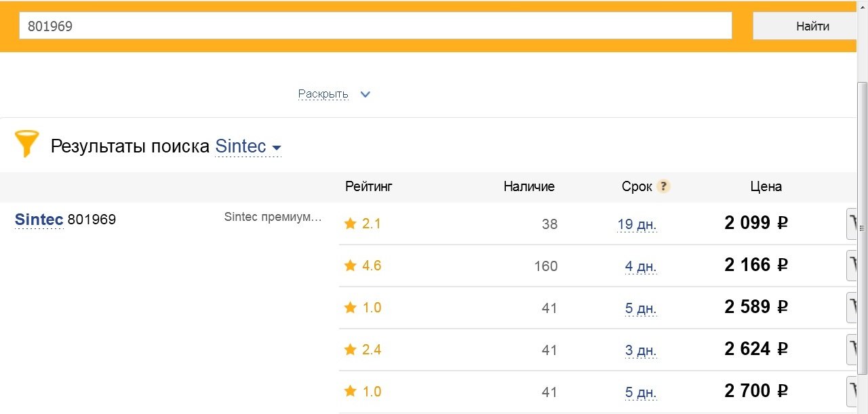The width and height of the screenshot is (868, 414).
Task: Click the price 2 166 ₽
Action: pyautogui.click(x=756, y=265)
